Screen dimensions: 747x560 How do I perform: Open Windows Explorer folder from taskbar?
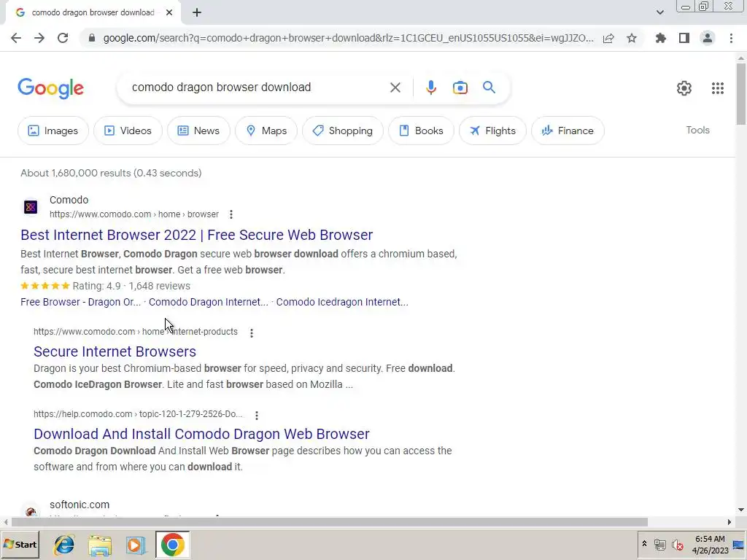coord(100,544)
